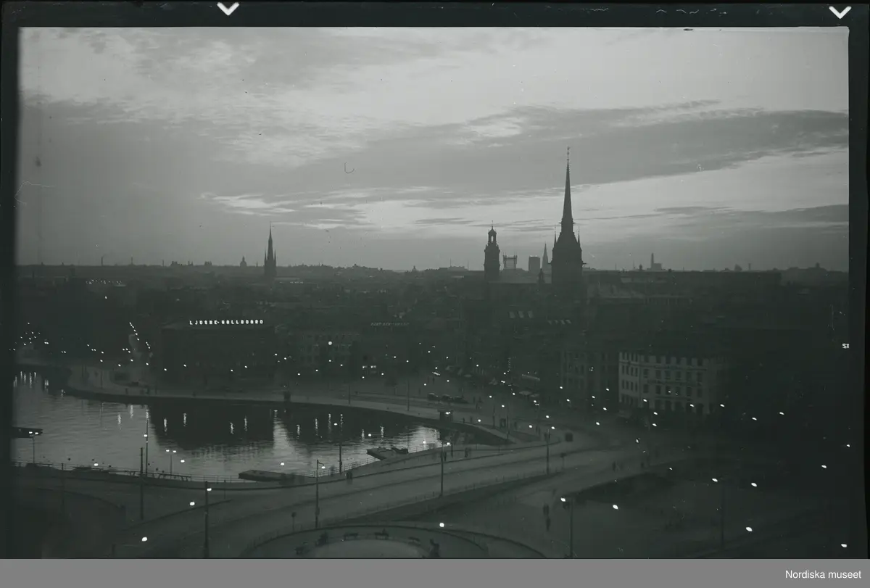Click the illuminated LJUSNE-WALLBOARD sign
The width and height of the screenshot is (870, 588).
click(x=226, y=322)
